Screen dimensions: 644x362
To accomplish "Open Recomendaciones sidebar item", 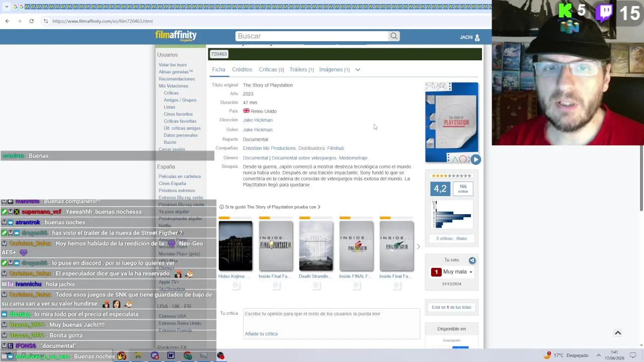I will click(x=177, y=79).
